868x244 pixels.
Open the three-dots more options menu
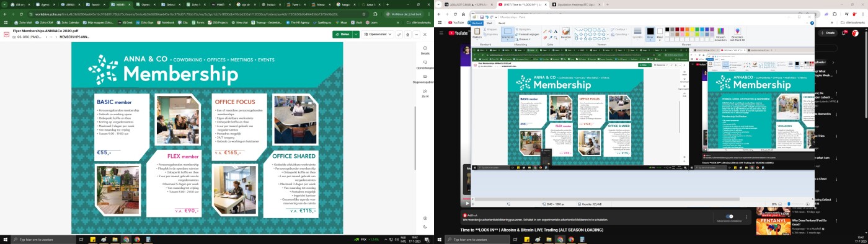[416, 35]
